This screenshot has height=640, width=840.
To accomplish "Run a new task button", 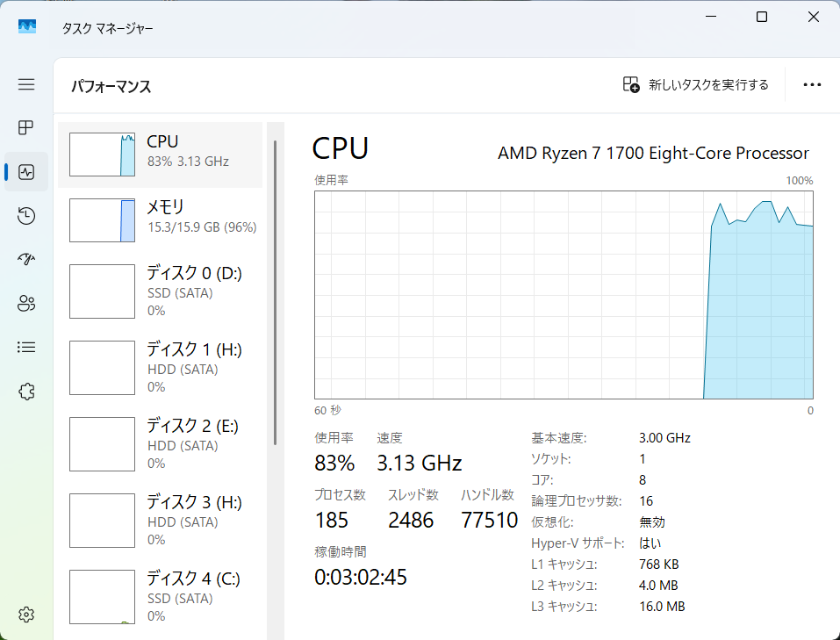I will point(695,85).
